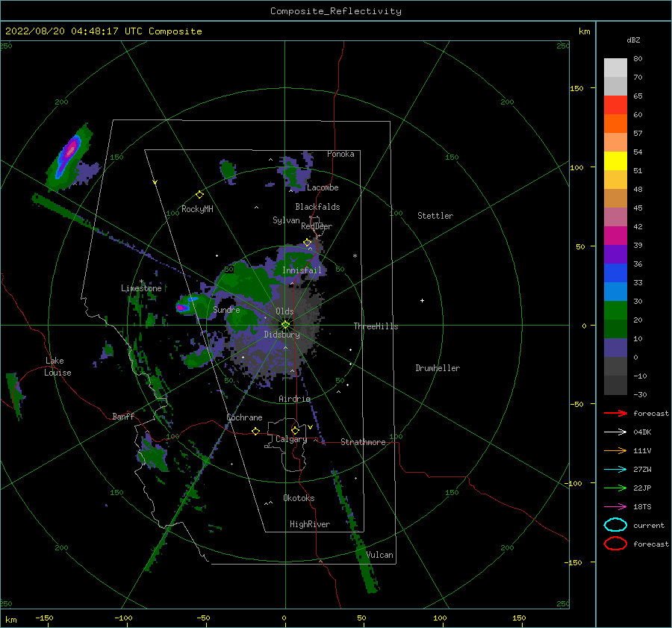672x628 pixels.
Task: Click the Didsbury label
Action: pos(282,335)
